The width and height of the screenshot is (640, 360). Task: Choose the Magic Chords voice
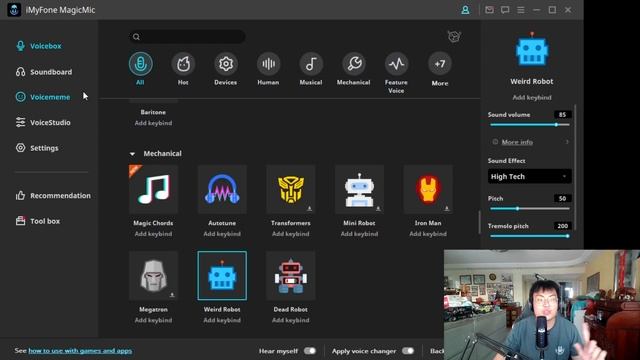[x=153, y=189]
